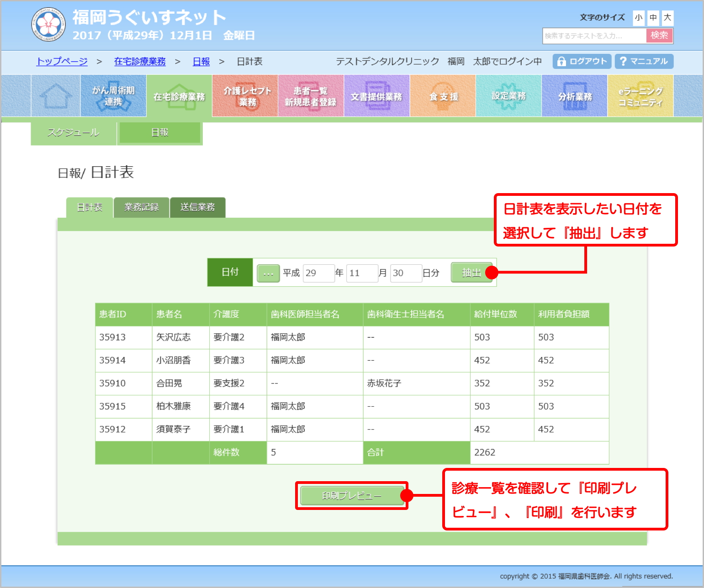Select the 文書提供業務 menu tile
Screen dimensions: 704x588
coord(376,96)
